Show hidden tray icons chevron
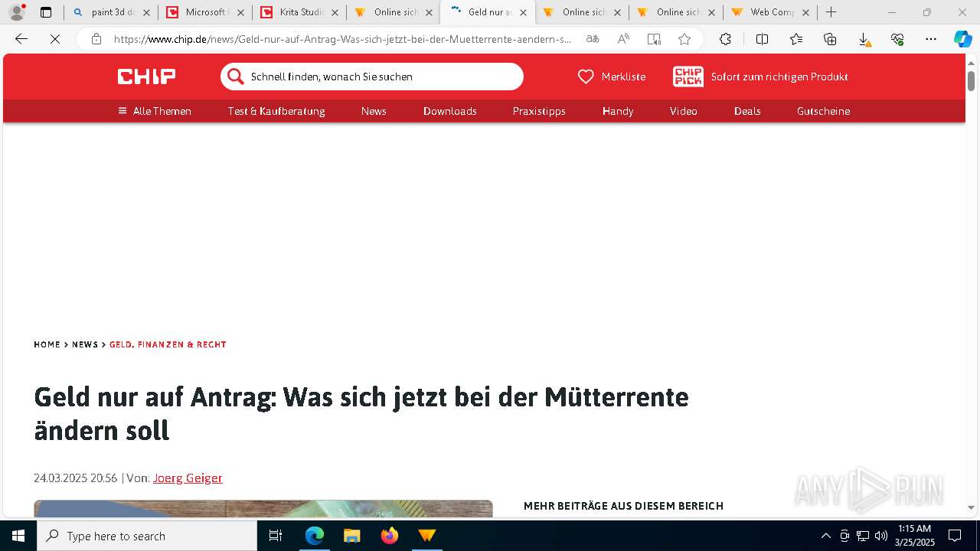 pos(825,536)
